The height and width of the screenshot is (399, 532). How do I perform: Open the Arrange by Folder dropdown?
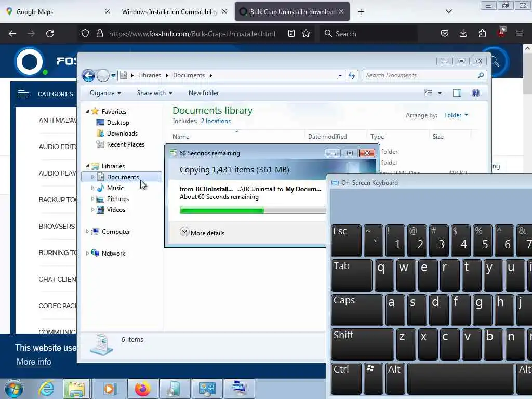(x=456, y=115)
